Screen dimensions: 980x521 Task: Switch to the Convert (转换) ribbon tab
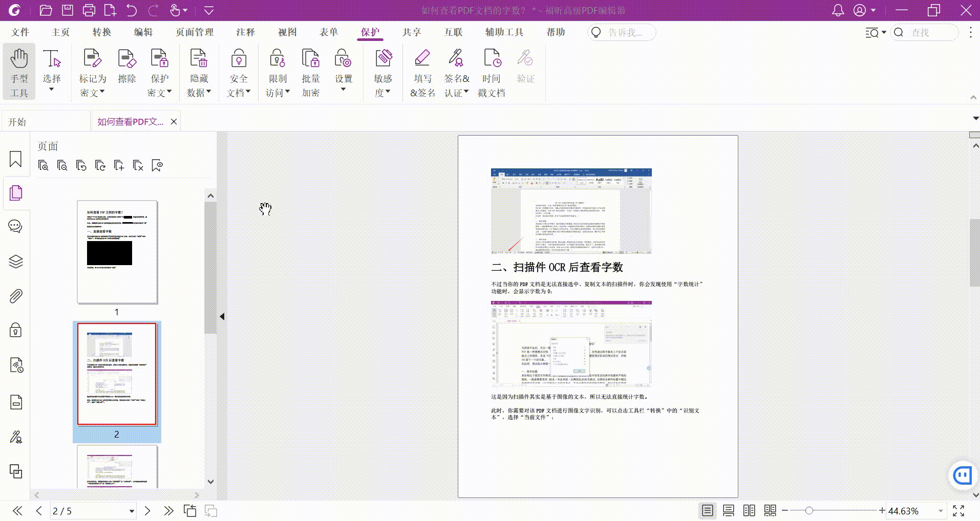click(x=102, y=32)
